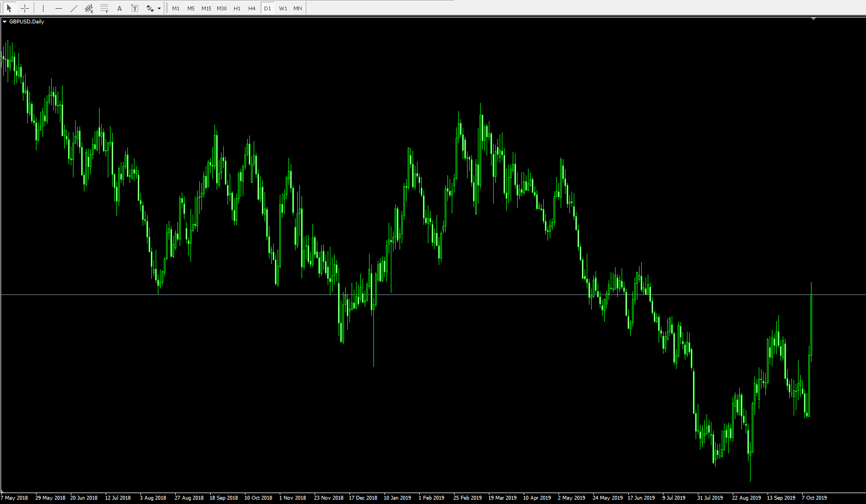
Task: Select the MN monthly timeframe
Action: tap(298, 8)
